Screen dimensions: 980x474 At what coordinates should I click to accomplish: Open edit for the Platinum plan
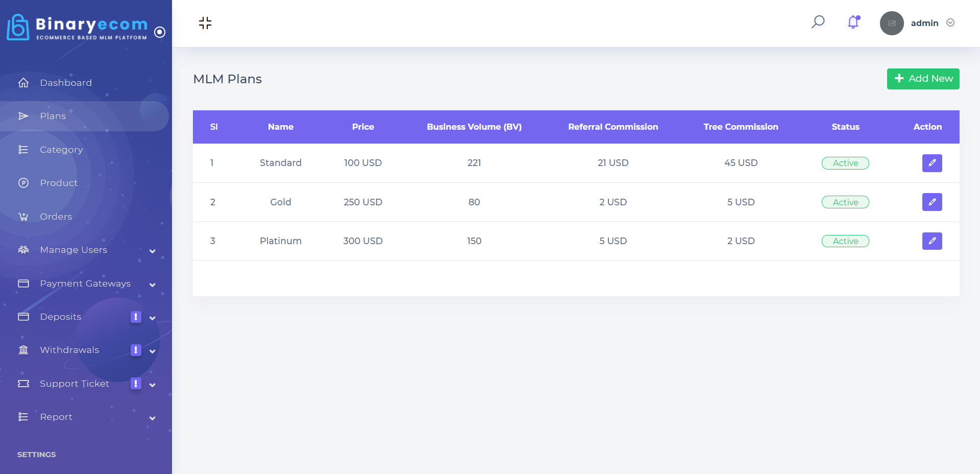932,241
